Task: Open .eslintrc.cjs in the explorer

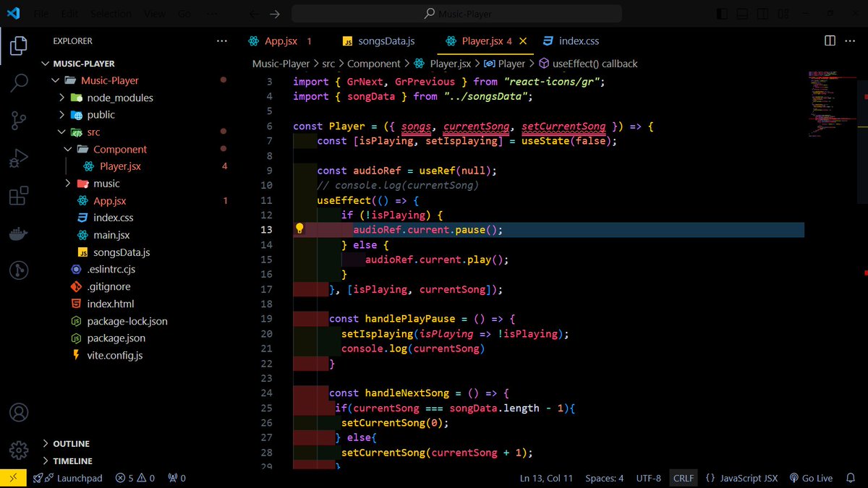Action: pos(111,269)
